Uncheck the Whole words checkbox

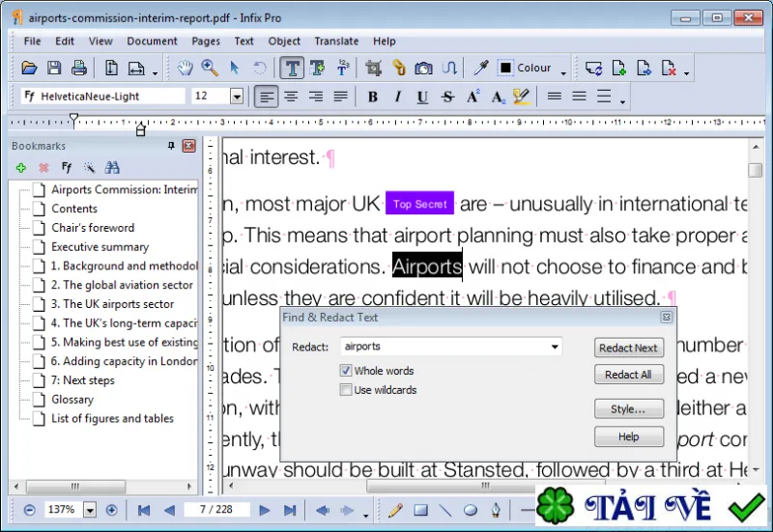(346, 371)
